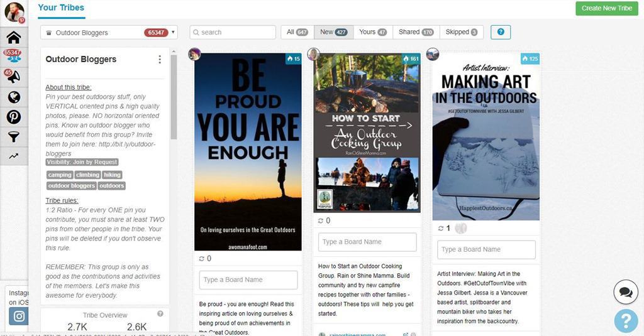Click the About this tribe heading
Screen dimensions: 644x336
[x=68, y=87]
